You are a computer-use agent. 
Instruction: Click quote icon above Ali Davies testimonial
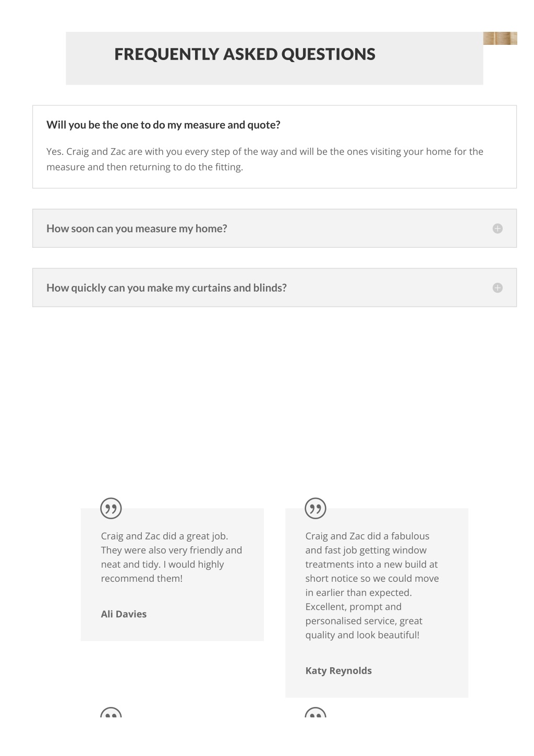111,508
